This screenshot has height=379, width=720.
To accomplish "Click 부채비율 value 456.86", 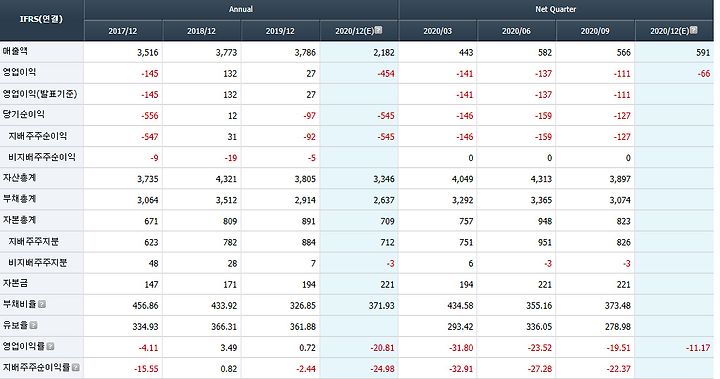I will point(145,306).
